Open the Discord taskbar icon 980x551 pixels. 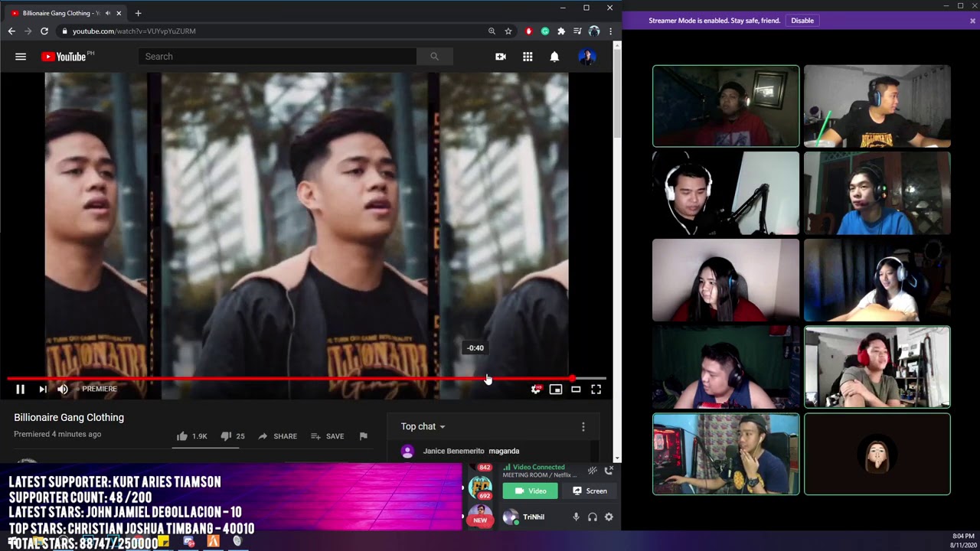tap(189, 541)
